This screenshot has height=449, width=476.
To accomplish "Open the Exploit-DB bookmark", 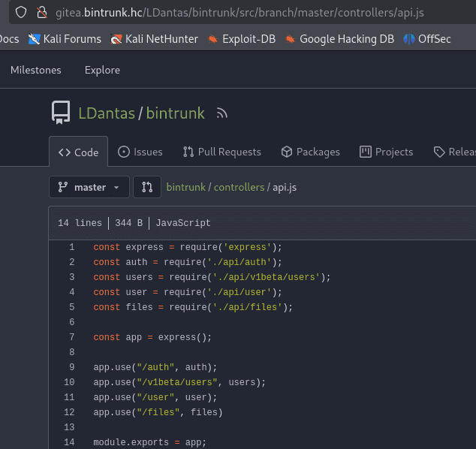I will click(x=242, y=38).
